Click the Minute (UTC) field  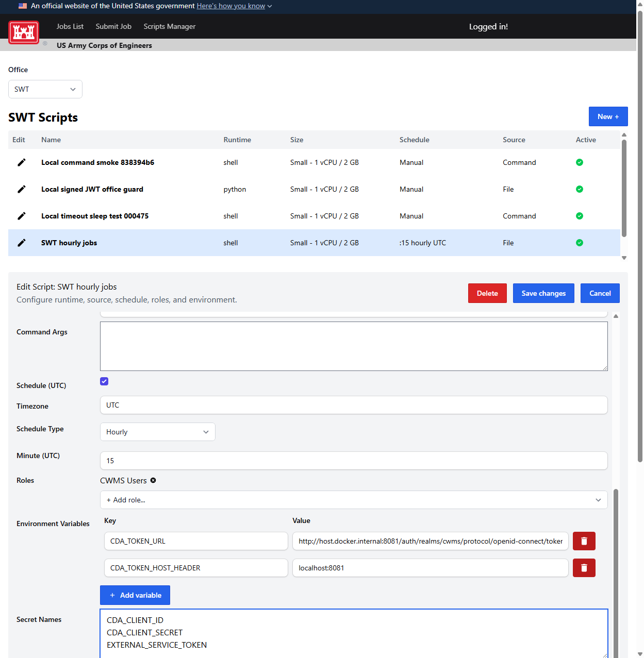354,461
